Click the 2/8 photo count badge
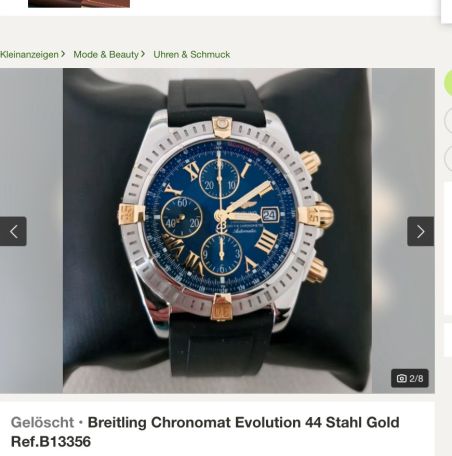 point(410,378)
